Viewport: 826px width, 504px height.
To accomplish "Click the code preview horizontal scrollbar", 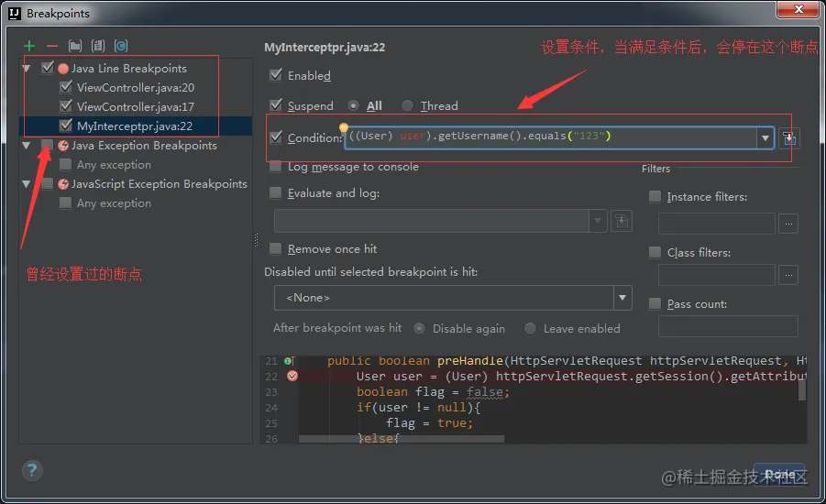I will point(401,439).
